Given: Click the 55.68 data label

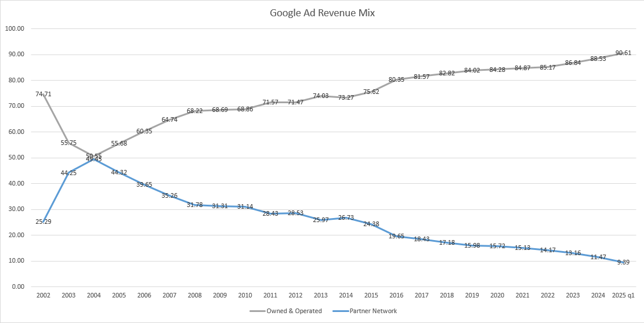Looking at the screenshot, I should click(x=119, y=143).
